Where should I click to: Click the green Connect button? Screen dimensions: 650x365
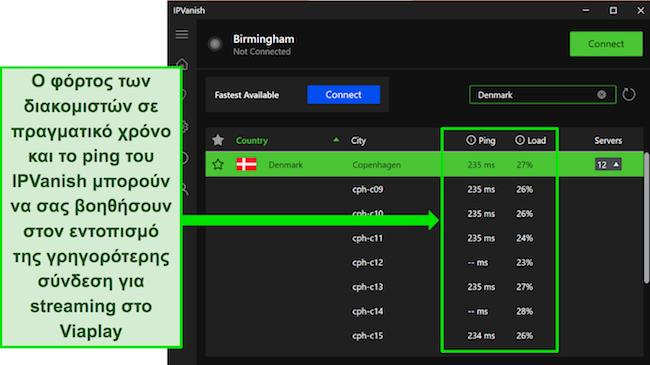pyautogui.click(x=606, y=44)
